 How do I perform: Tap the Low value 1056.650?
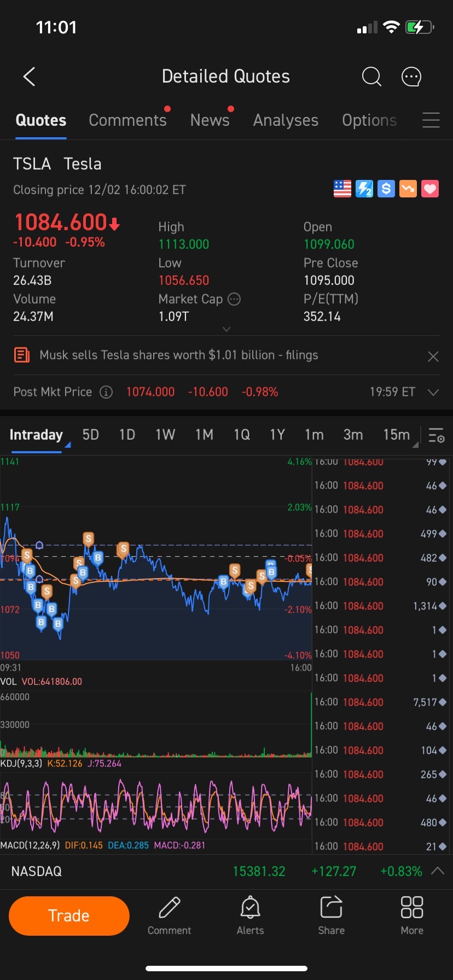click(x=184, y=281)
